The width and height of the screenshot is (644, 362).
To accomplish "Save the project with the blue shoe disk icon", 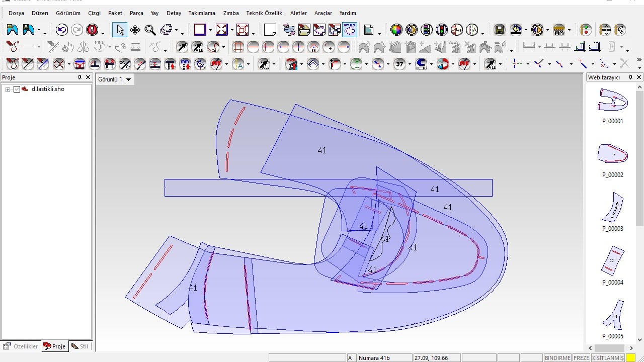I will (x=29, y=30).
